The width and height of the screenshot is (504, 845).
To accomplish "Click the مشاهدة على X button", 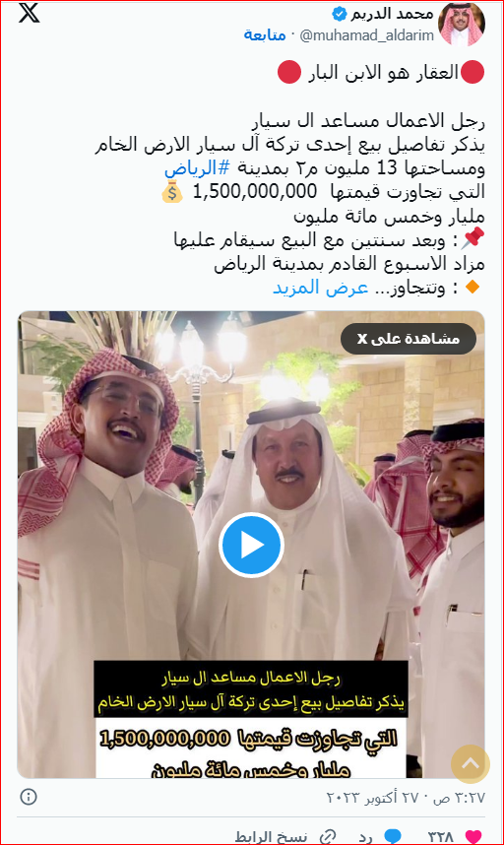I will [409, 339].
